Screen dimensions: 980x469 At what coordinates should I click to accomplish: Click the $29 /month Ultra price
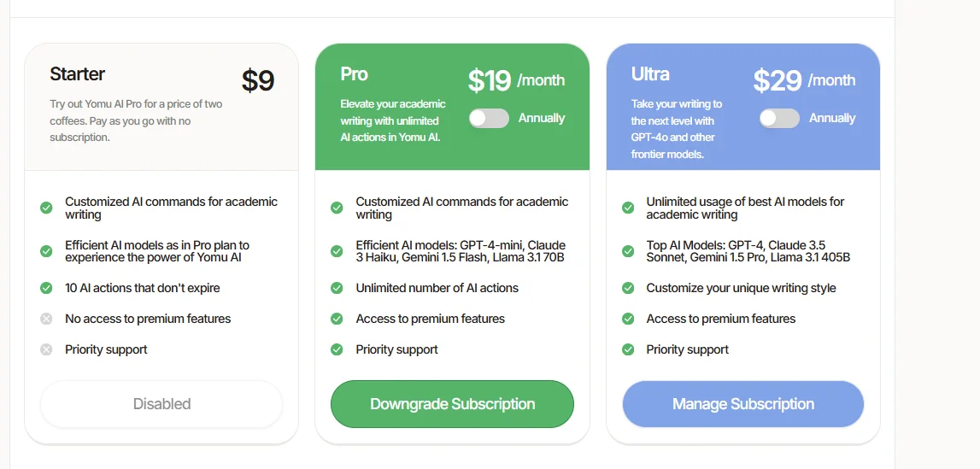[x=804, y=80]
